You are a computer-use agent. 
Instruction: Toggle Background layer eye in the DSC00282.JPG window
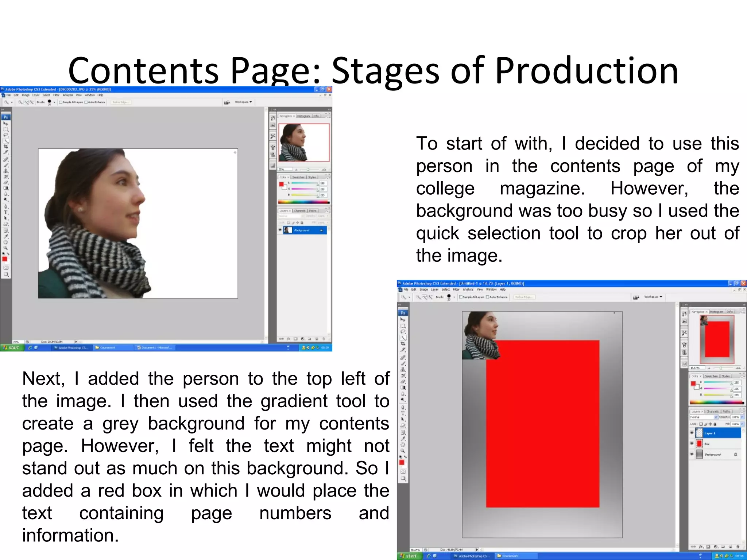point(280,230)
